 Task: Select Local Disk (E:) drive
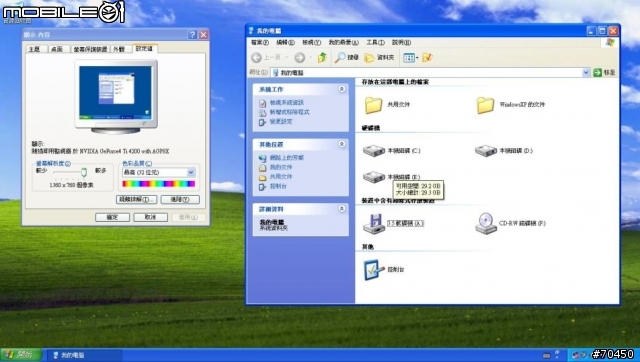(391, 177)
